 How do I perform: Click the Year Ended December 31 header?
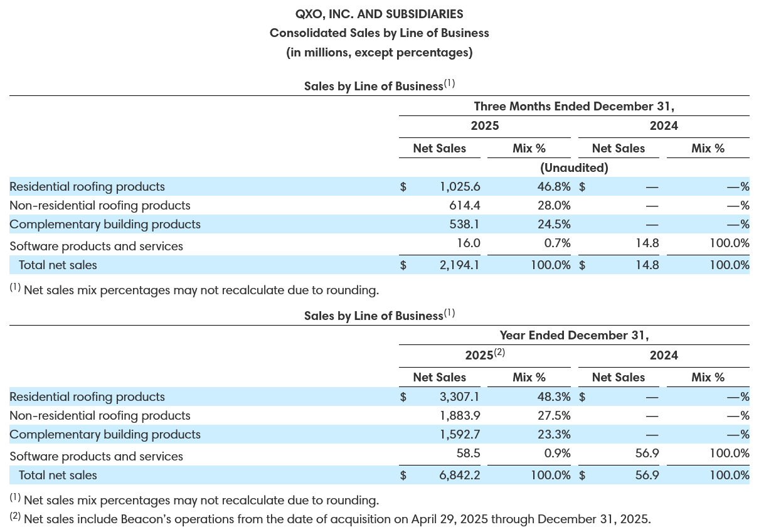(x=573, y=335)
